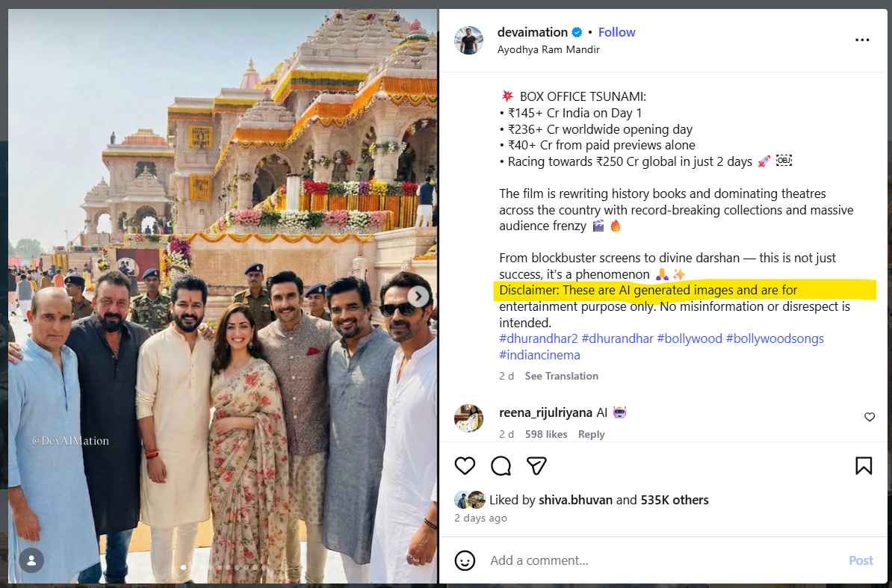
Task: View the 598 likes on the comment
Action: (x=545, y=434)
